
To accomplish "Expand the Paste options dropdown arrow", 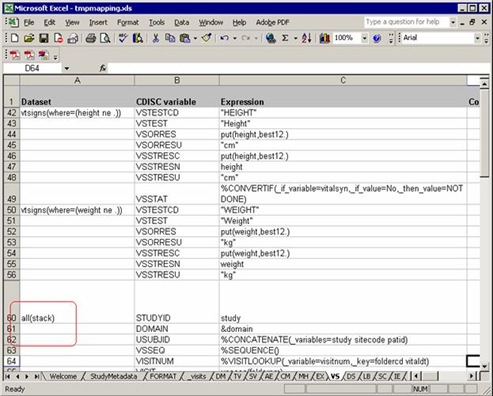I will (x=195, y=38).
